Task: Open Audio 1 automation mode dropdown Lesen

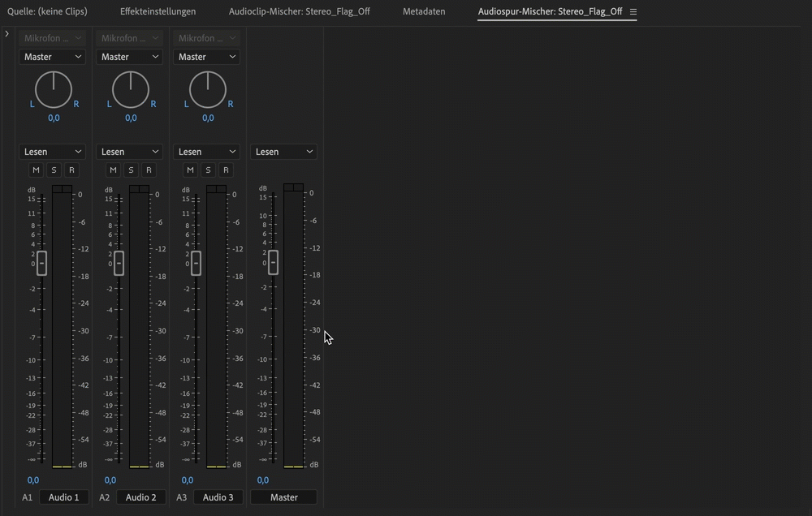Action: pyautogui.click(x=53, y=152)
